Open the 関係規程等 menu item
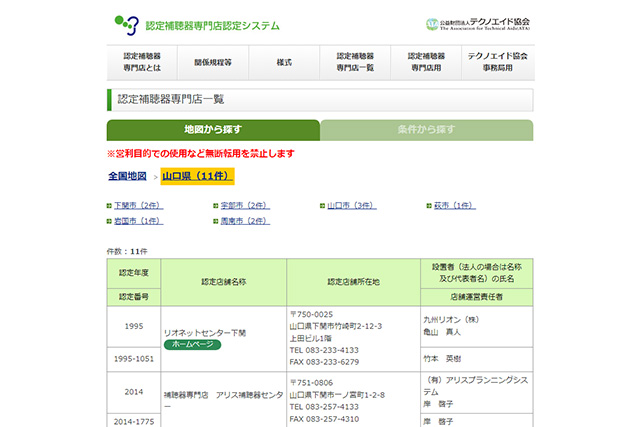The image size is (640, 427). tap(213, 62)
